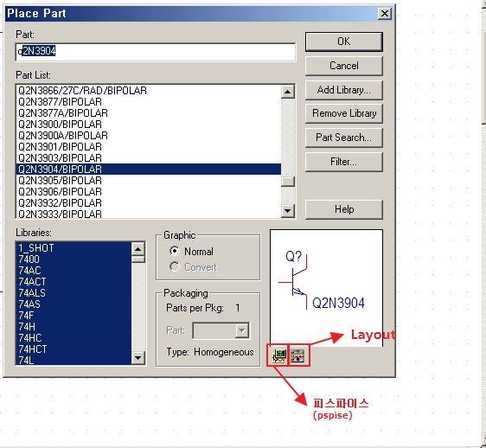Select Q2N3877/BIPOLAR in Part List
The height and width of the screenshot is (448, 486).
148,102
